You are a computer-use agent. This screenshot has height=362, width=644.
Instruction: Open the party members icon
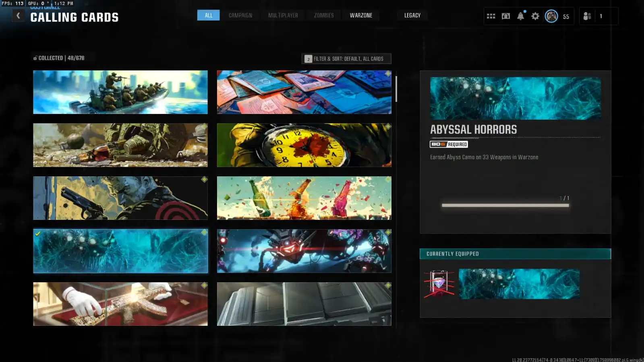point(587,16)
